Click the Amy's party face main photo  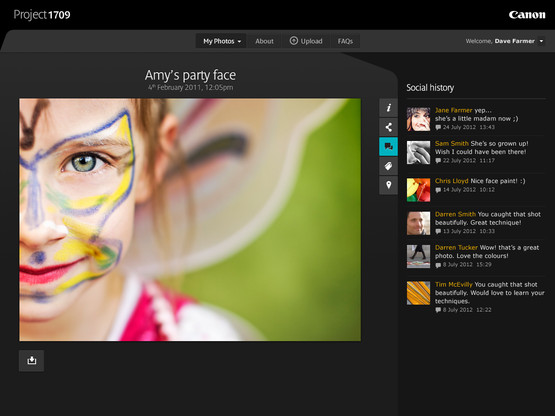(x=190, y=220)
